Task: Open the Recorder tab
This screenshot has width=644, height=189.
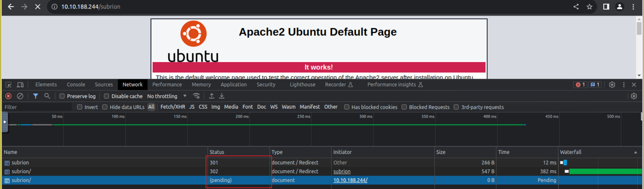Action: point(339,85)
